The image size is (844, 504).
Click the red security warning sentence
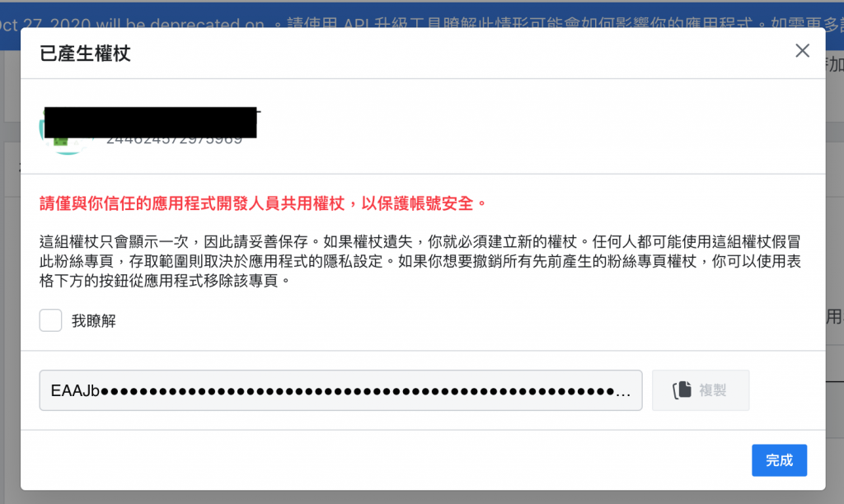pos(263,203)
